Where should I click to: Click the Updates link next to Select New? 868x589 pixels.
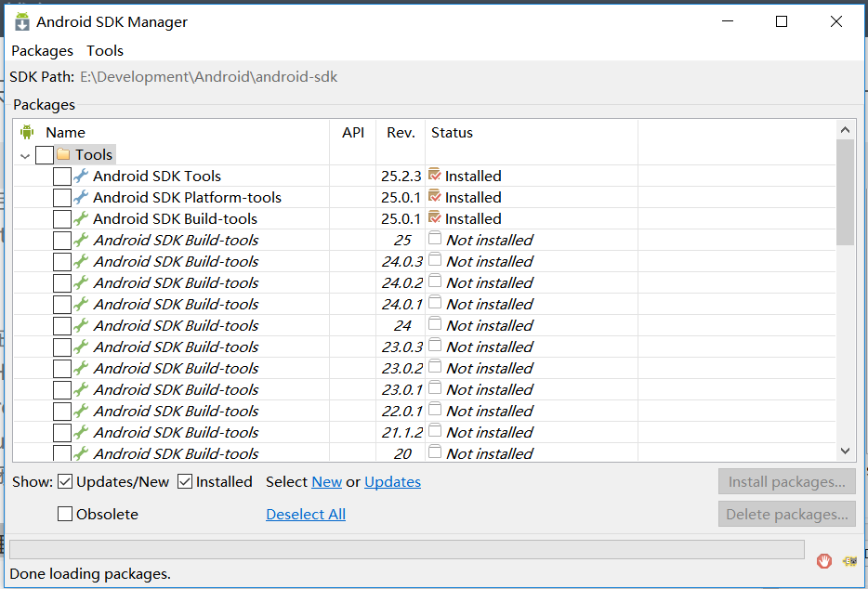(392, 482)
